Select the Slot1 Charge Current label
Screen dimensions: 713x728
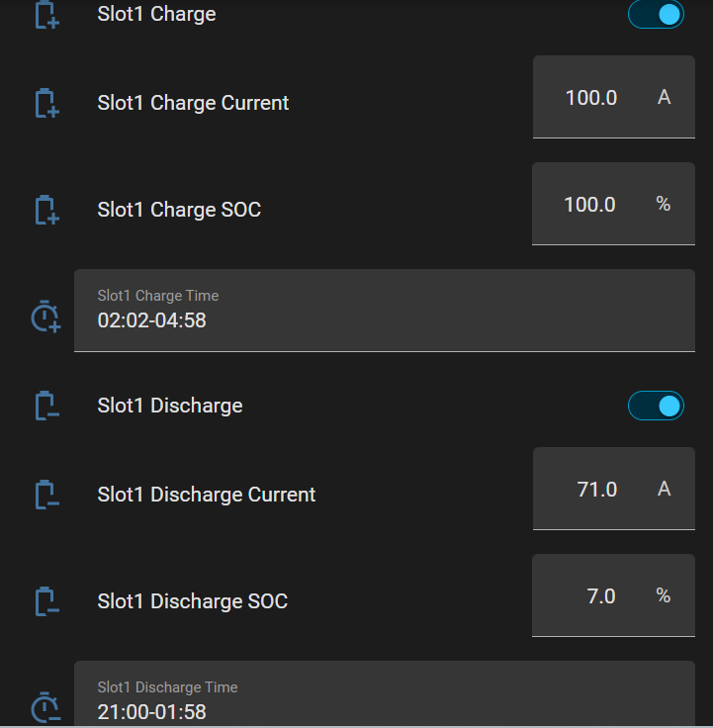193,103
